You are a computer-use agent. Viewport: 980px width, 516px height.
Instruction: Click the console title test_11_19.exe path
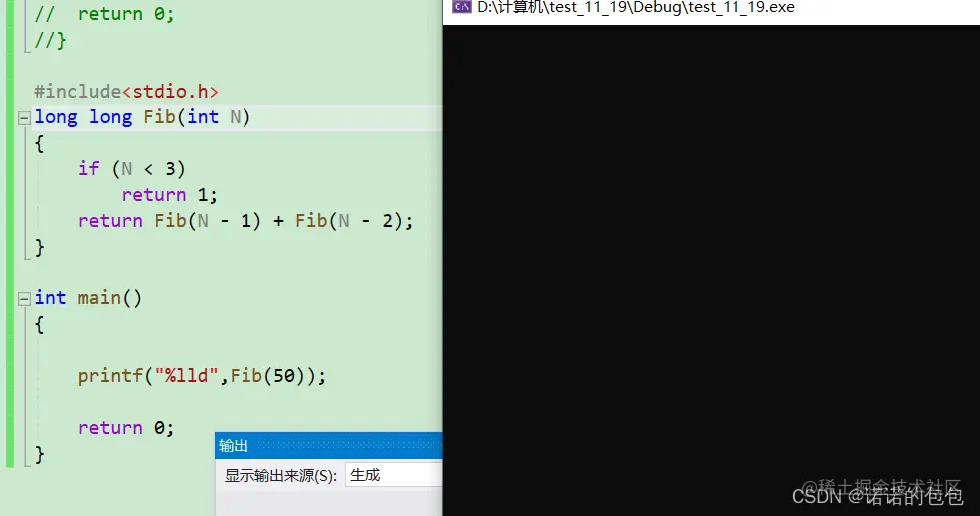[636, 8]
